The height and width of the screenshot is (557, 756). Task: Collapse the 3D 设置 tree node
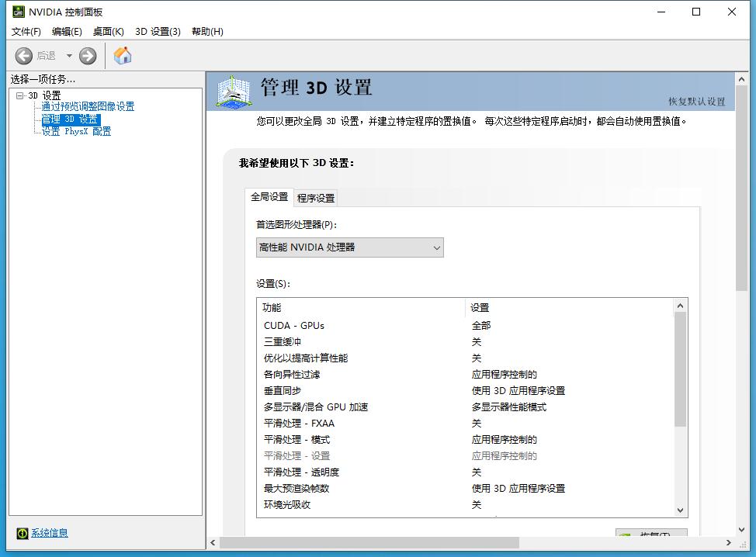click(x=19, y=95)
